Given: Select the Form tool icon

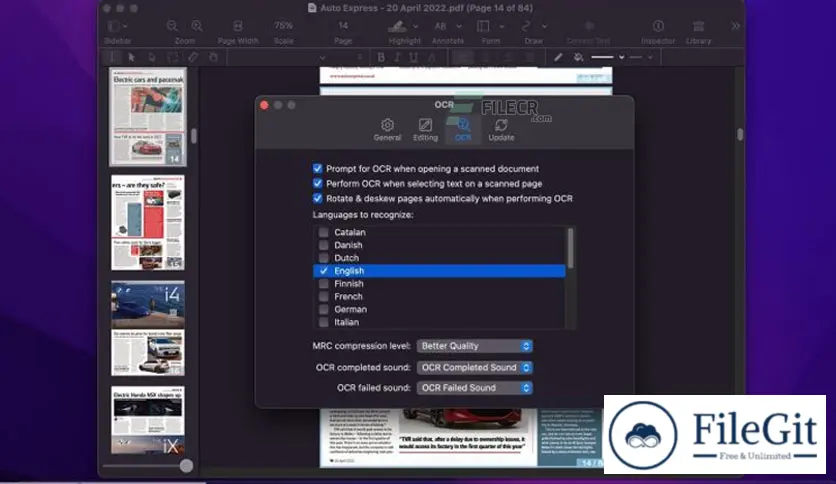Looking at the screenshot, I should point(483,26).
